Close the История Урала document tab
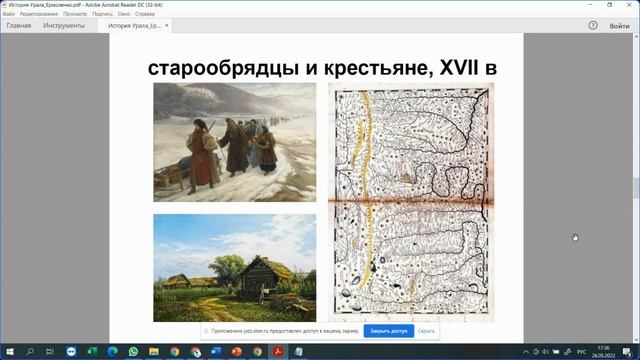 pos(167,26)
